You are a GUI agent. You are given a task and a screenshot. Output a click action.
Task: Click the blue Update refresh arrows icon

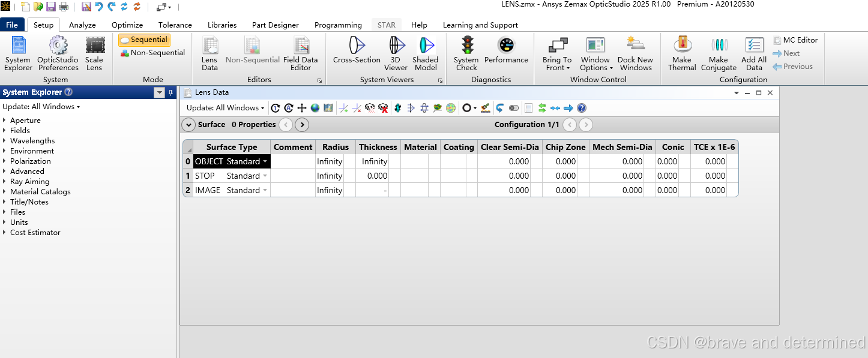click(x=124, y=7)
